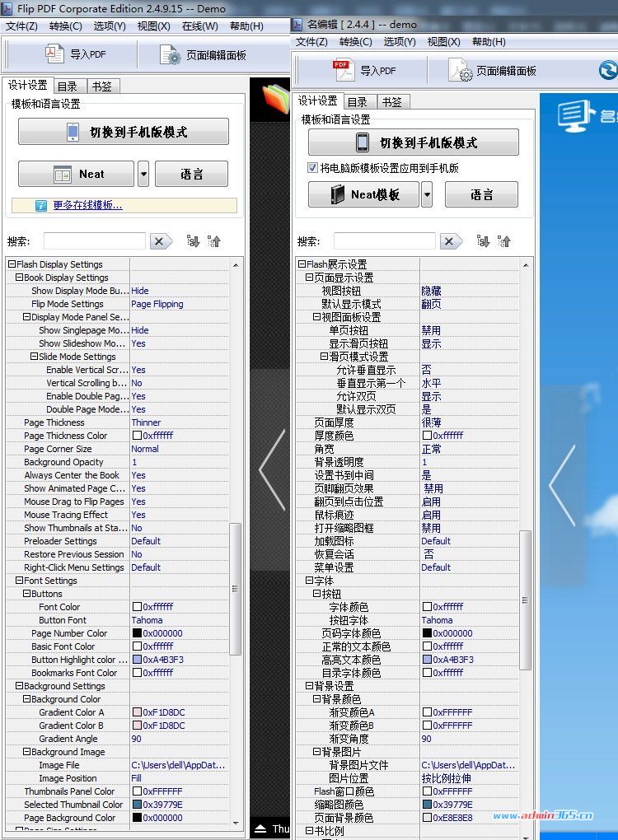Click 设计设置 tab in 名编辑 window

[x=317, y=100]
